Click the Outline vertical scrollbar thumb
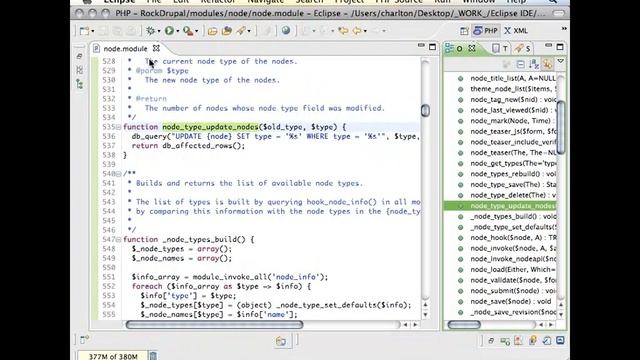 pyautogui.click(x=561, y=127)
